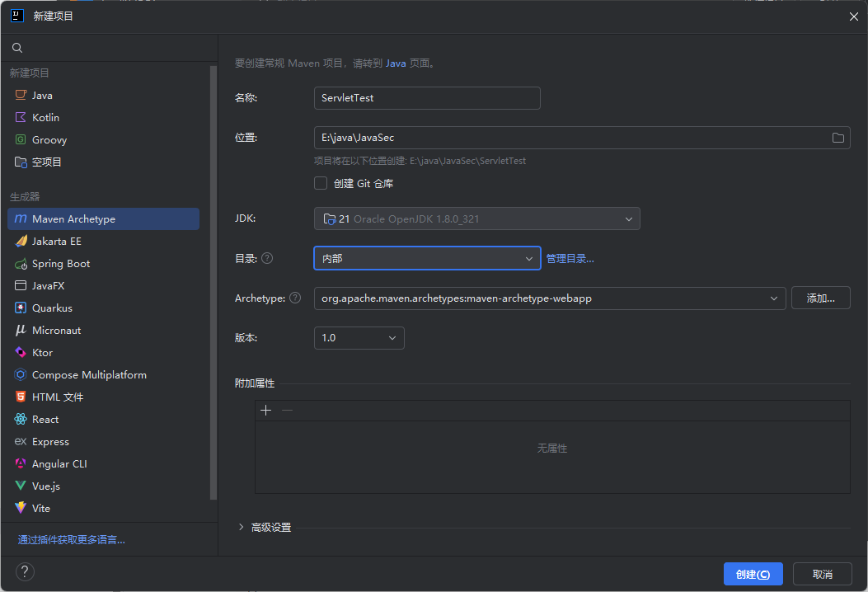Select Java in new project list
The width and height of the screenshot is (868, 592).
[42, 96]
